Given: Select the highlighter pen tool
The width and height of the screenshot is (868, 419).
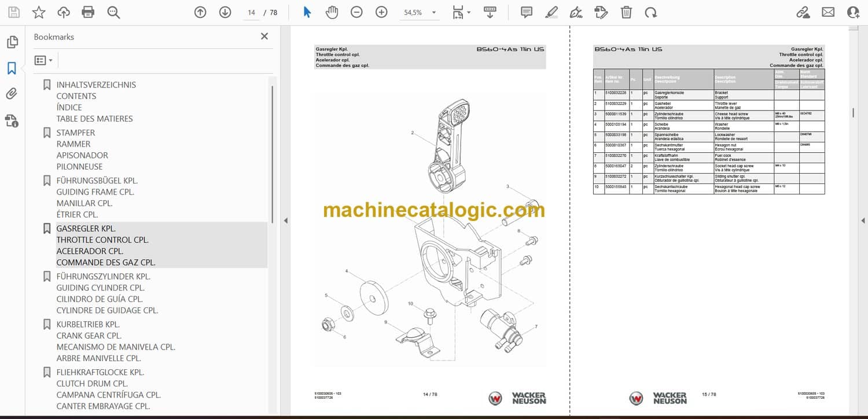Looking at the screenshot, I should point(551,12).
